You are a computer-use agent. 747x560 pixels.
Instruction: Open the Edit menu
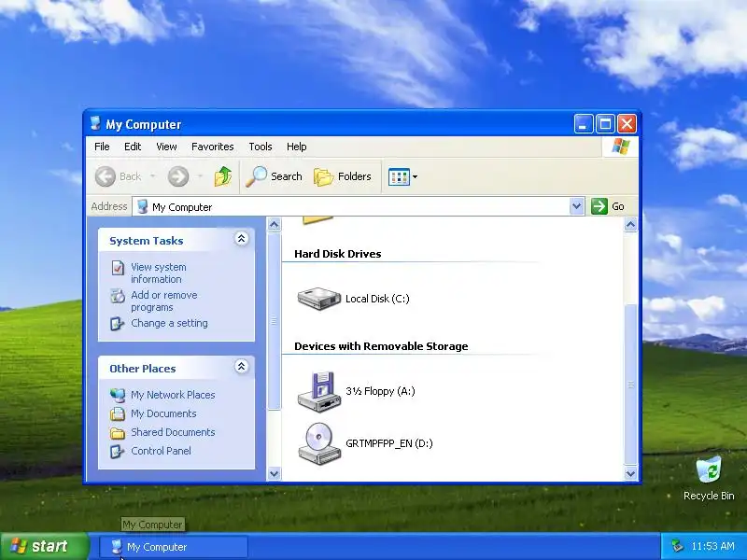click(133, 147)
